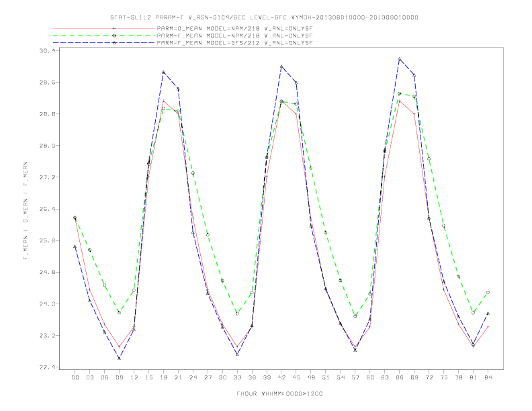Click the lowest blue triangle marker at hour 09
The width and height of the screenshot is (532, 411).
pos(119,358)
